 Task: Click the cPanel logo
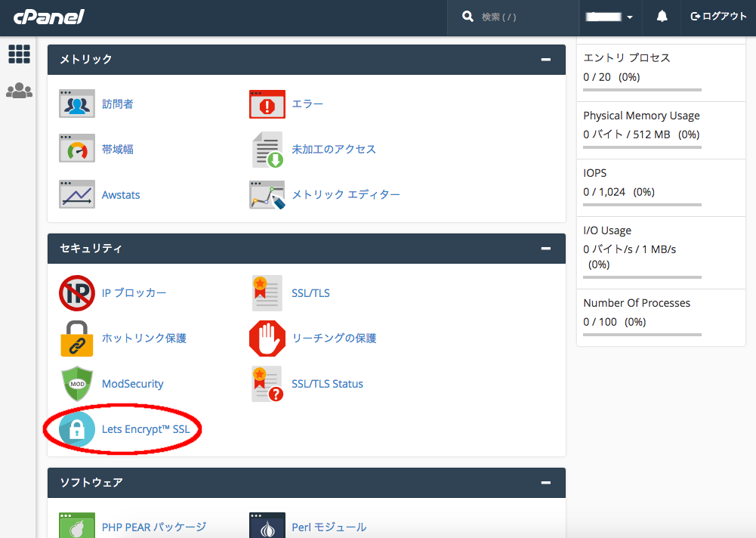(49, 17)
